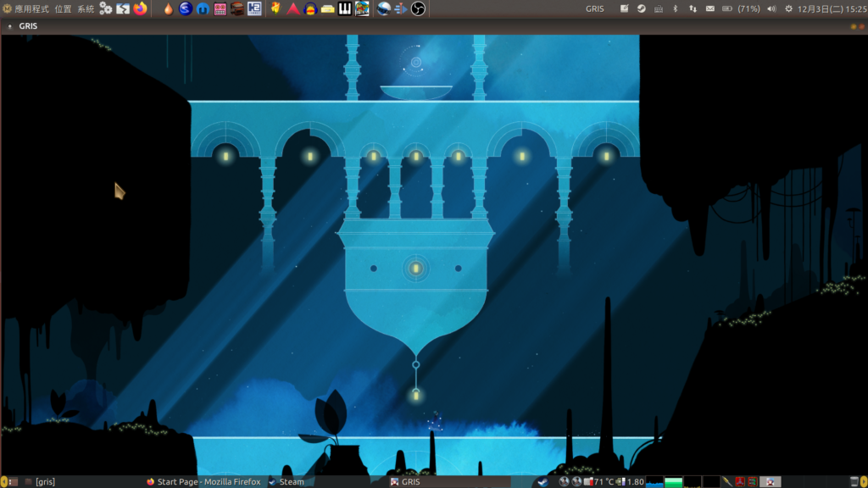Launch OBS Studio from the panel

tap(418, 8)
